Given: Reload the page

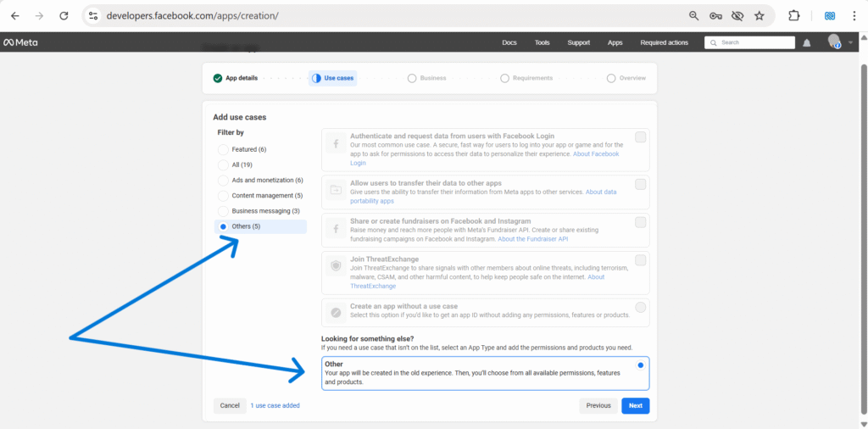Looking at the screenshot, I should (x=64, y=15).
